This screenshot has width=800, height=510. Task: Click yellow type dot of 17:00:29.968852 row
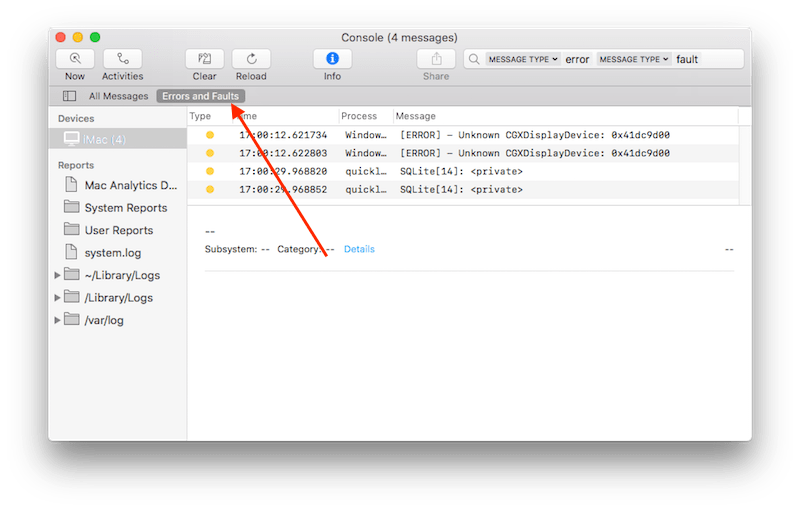[210, 189]
